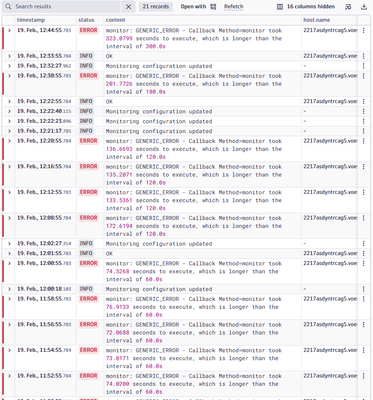
Task: Open row menu for the 12:08:55 record
Action: [363, 218]
